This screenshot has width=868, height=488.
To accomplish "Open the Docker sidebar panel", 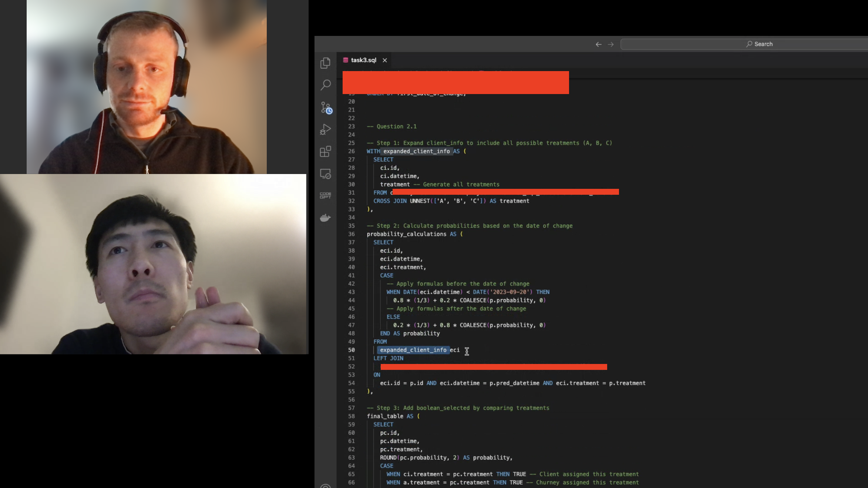I will [x=325, y=218].
